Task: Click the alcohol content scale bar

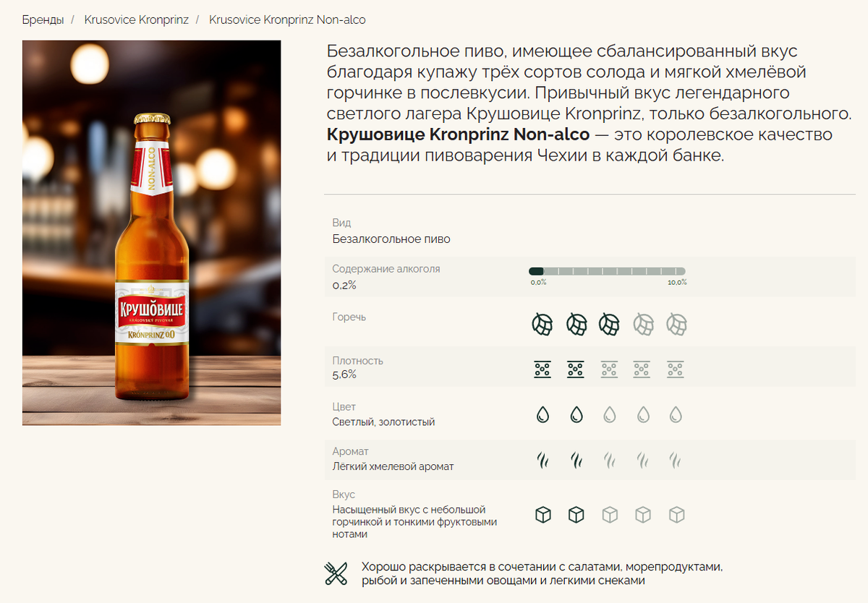Action: point(608,271)
